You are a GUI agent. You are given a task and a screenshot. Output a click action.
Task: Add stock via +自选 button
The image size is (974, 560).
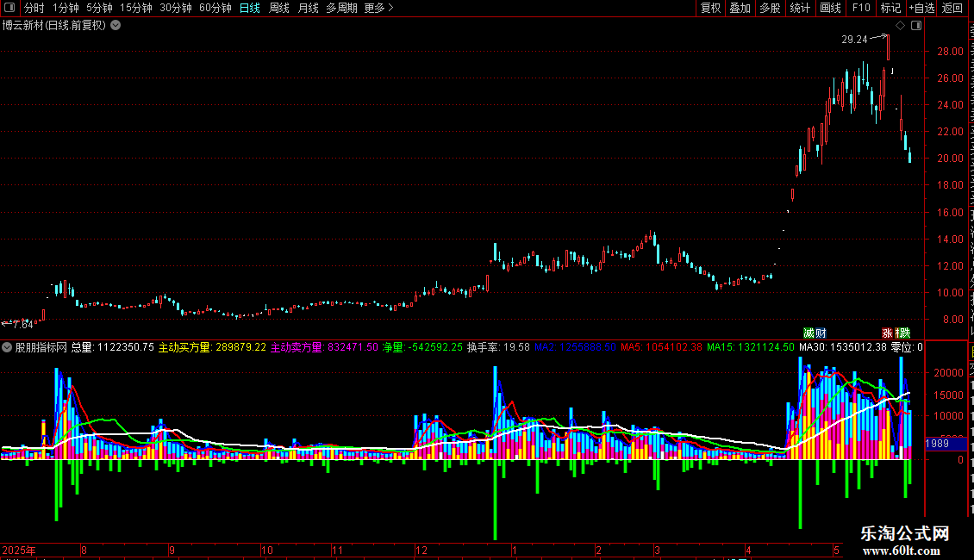coord(921,8)
